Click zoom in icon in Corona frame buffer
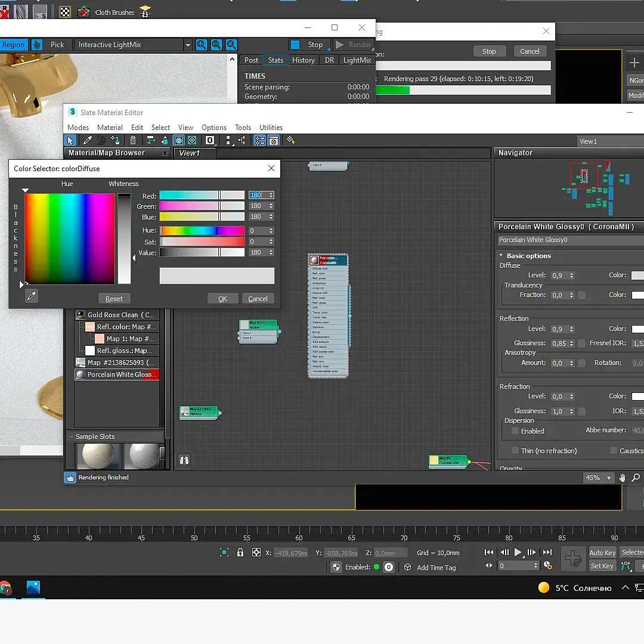This screenshot has height=644, width=644. click(202, 44)
